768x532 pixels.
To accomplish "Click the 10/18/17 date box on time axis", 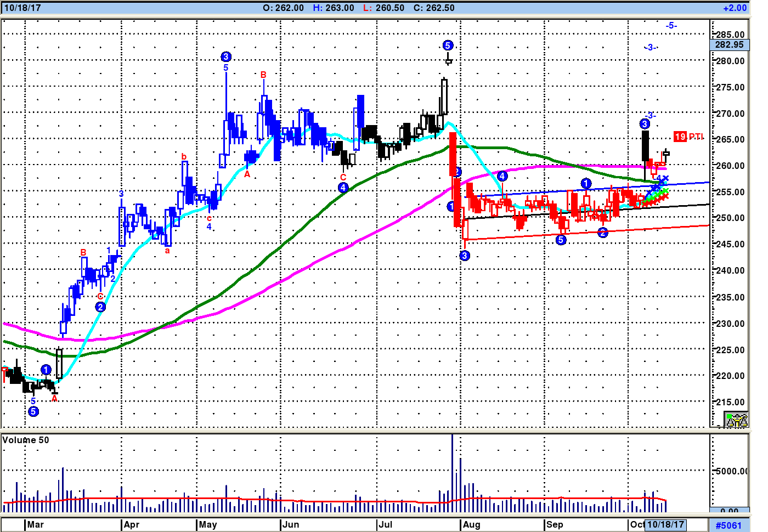I will tap(665, 524).
